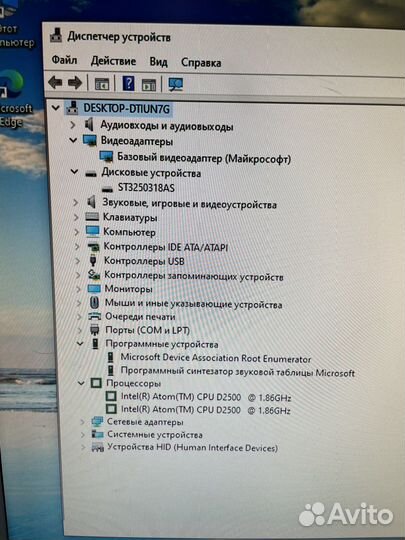The width and height of the screenshot is (405, 540).
Task: Click the USB plug icon of Контроллеры USB
Action: click(x=93, y=260)
